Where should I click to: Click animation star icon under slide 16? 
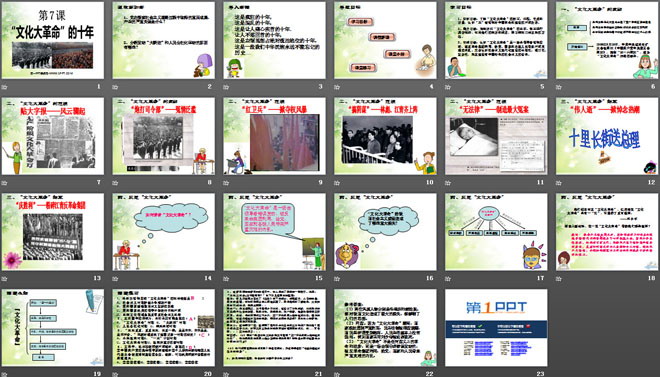pyautogui.click(x=337, y=279)
